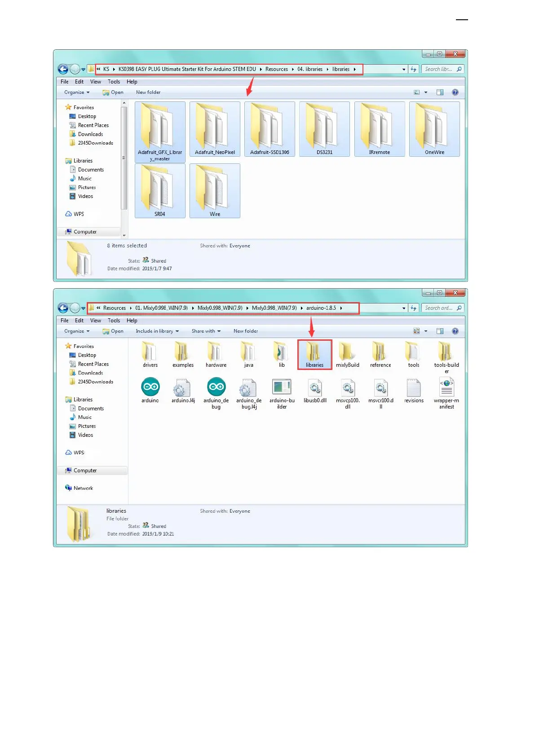The image size is (535, 756).
Task: Click Open button in bottom window toolbar
Action: tap(113, 331)
